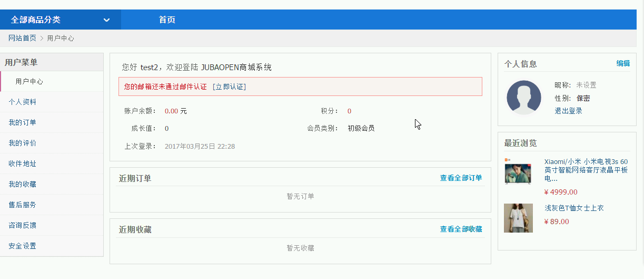Open 我的收藏 in the sidebar
The image size is (644, 279).
click(22, 184)
